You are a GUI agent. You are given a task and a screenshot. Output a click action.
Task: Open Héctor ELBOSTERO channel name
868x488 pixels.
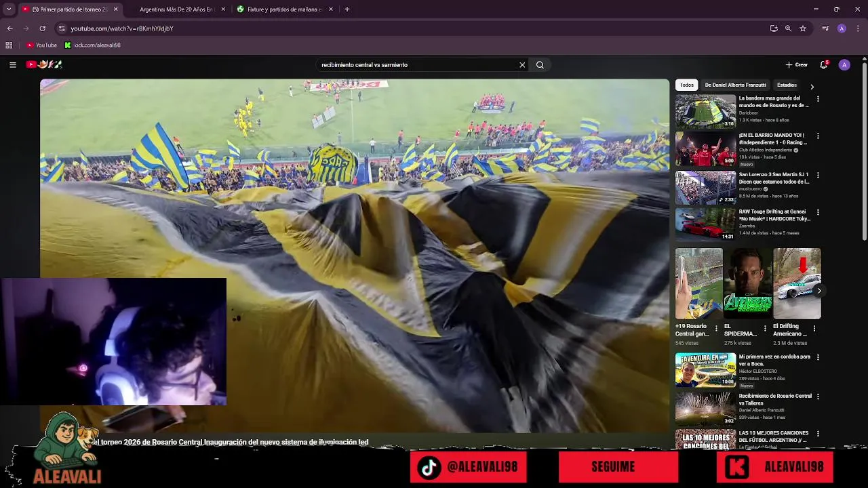[758, 371]
